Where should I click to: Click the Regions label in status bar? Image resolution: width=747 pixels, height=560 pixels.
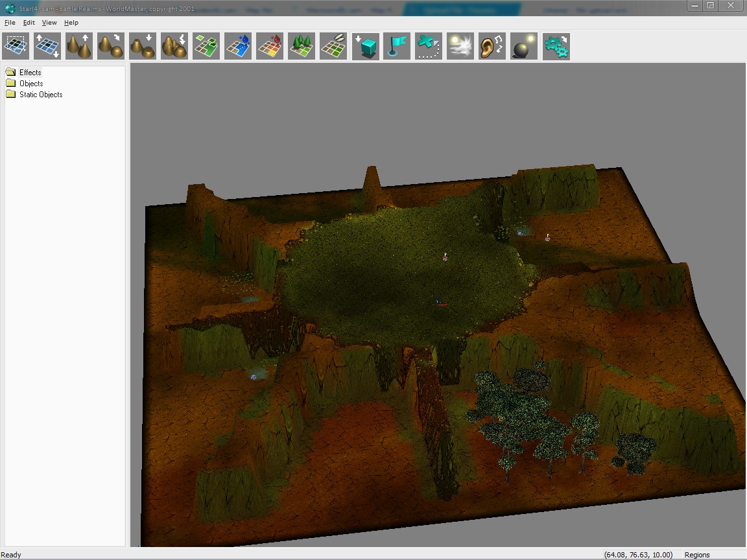[697, 555]
